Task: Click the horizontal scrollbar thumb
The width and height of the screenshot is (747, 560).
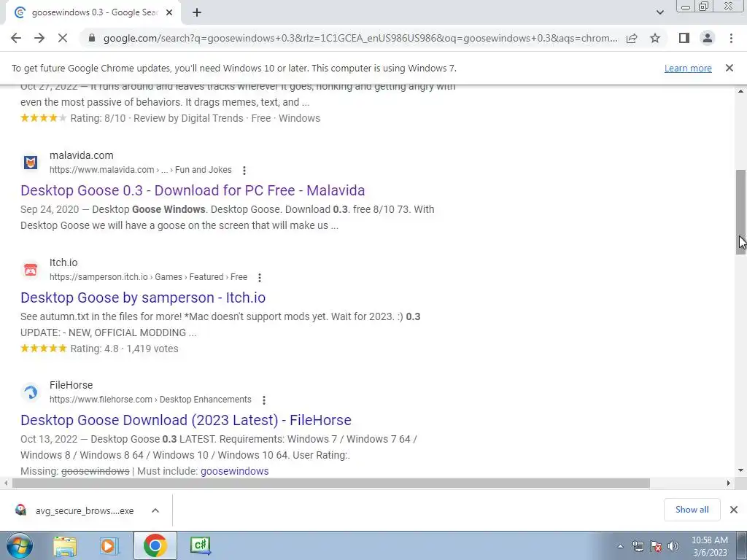Action: point(331,483)
